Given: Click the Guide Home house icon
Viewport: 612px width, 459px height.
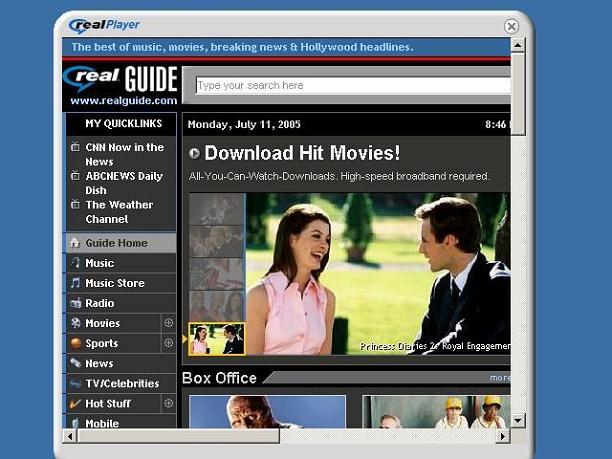Looking at the screenshot, I should (75, 243).
